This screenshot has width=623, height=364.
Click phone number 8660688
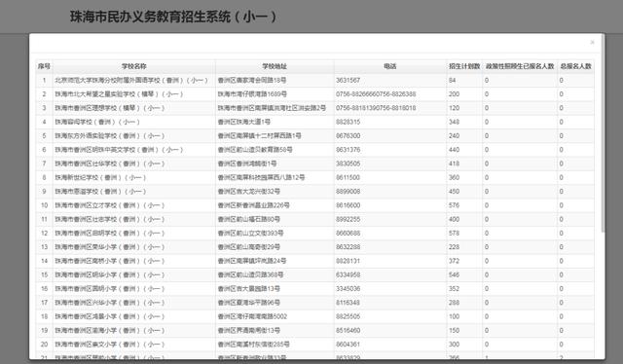tap(348, 234)
